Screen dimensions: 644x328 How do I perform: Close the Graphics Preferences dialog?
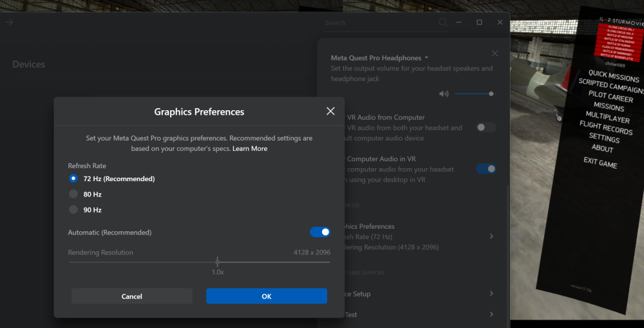(330, 111)
